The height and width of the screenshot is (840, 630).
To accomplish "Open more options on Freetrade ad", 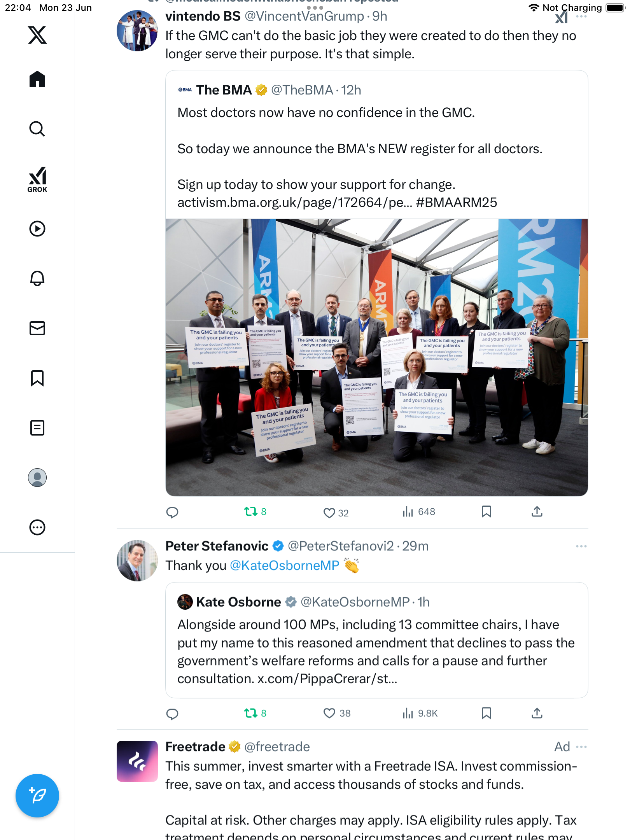I will 581,747.
